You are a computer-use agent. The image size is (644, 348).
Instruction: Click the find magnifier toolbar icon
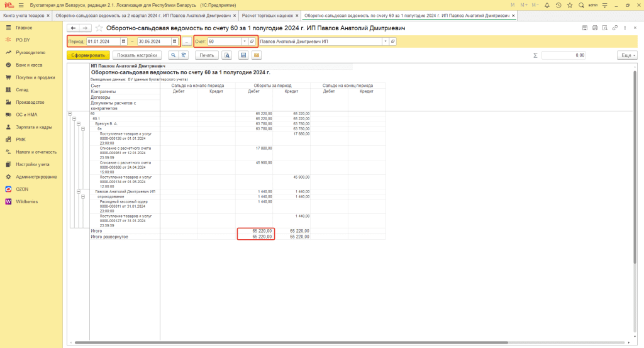point(174,55)
